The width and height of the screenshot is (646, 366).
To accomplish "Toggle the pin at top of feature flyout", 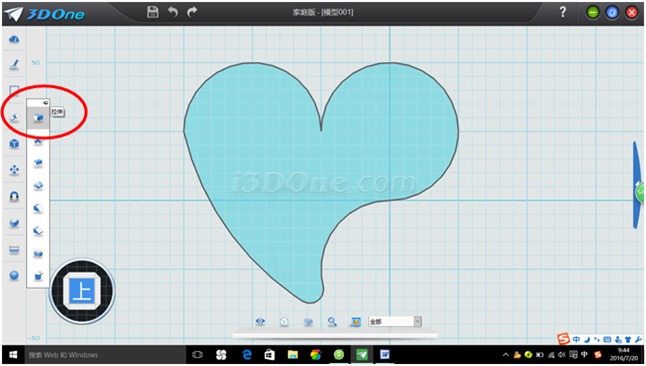I will pyautogui.click(x=45, y=102).
